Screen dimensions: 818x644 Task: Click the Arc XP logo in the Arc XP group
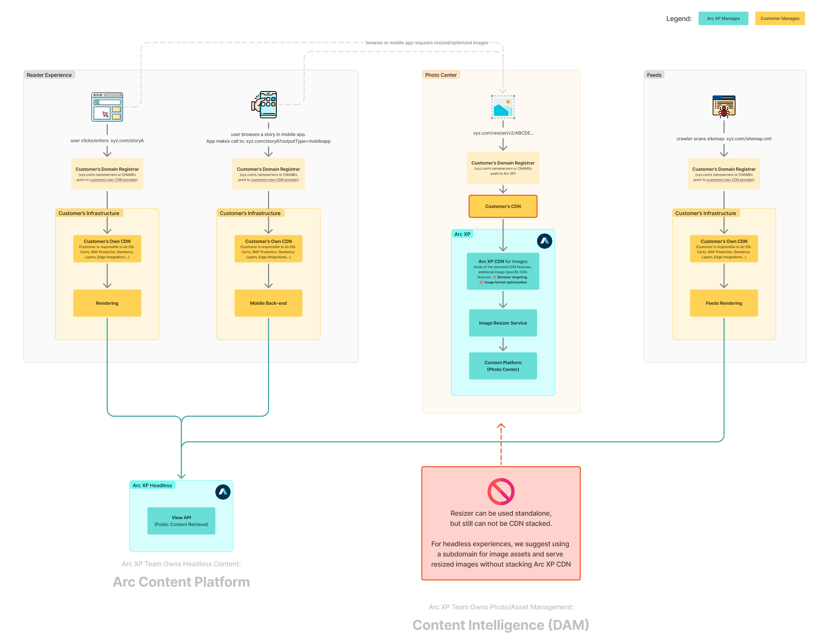[544, 241]
